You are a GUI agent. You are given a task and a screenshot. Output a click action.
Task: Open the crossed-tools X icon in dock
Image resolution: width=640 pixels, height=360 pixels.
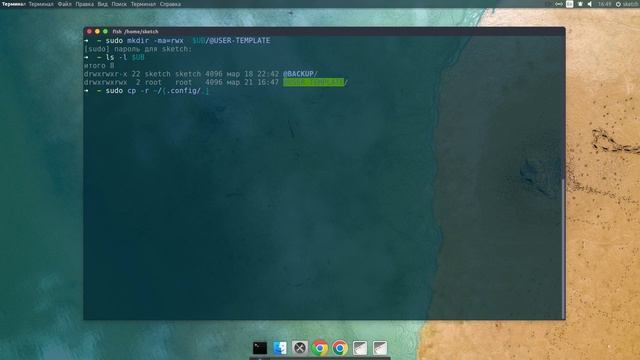point(300,348)
